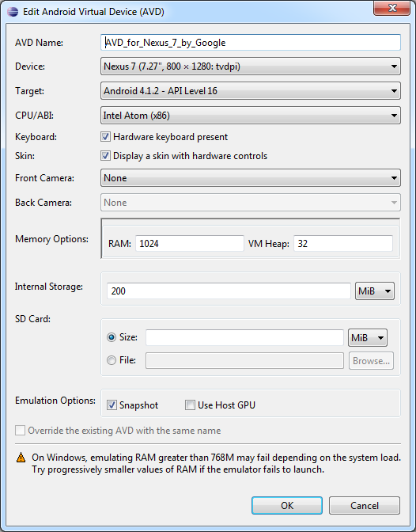Open Internal Storage MiB unit dropdown

click(x=375, y=291)
